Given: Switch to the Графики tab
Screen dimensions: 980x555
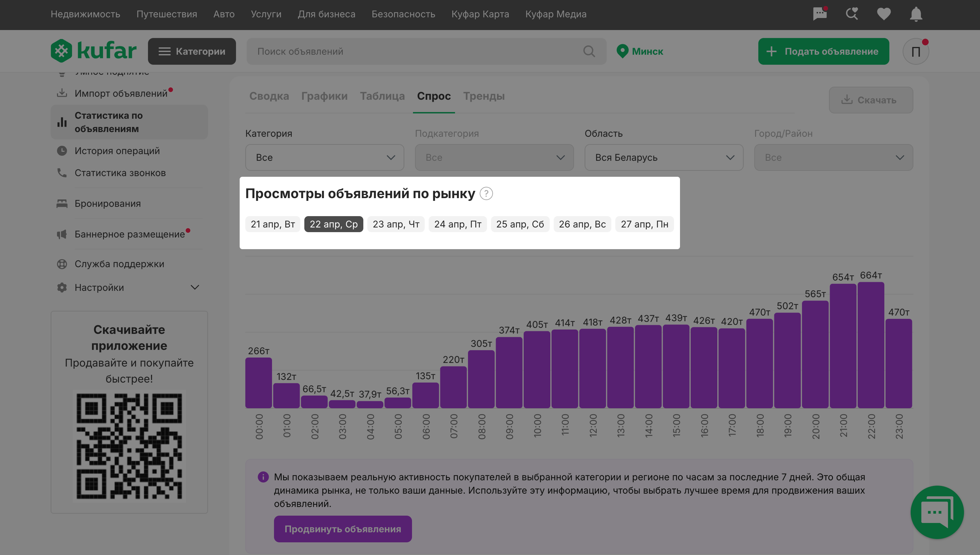Looking at the screenshot, I should point(324,96).
